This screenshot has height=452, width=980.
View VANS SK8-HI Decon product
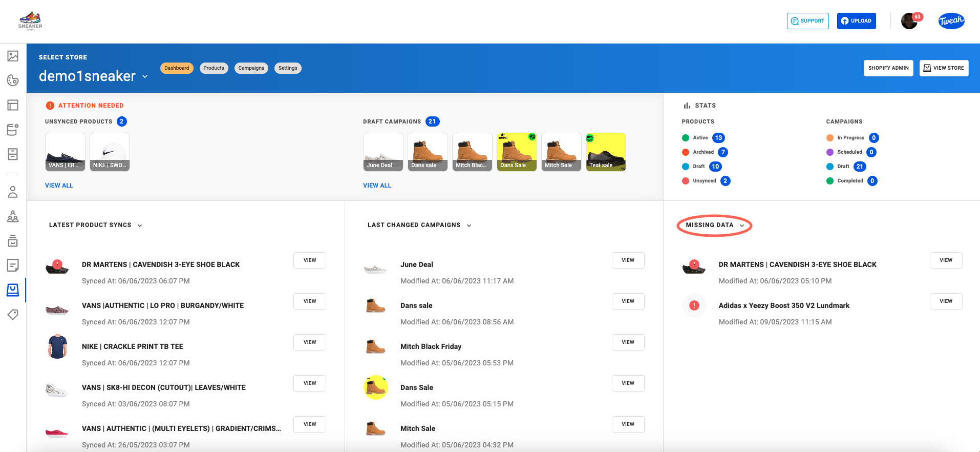coord(310,383)
